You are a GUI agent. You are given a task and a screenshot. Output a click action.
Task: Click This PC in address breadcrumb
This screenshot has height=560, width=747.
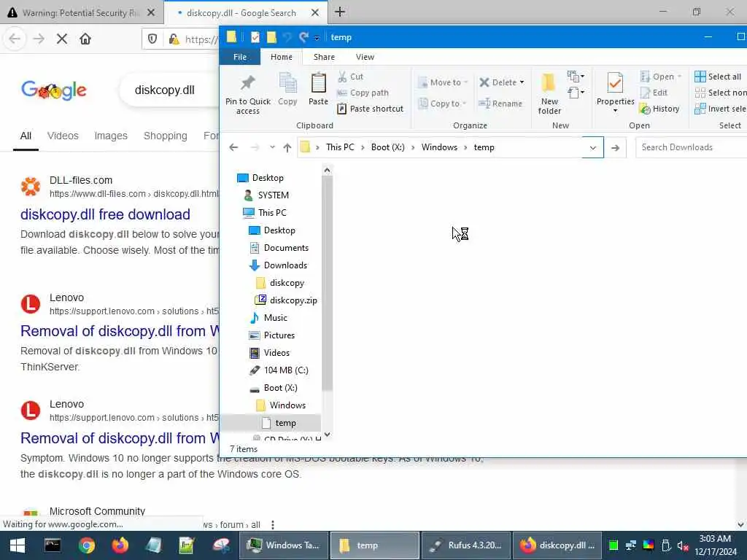340,147
